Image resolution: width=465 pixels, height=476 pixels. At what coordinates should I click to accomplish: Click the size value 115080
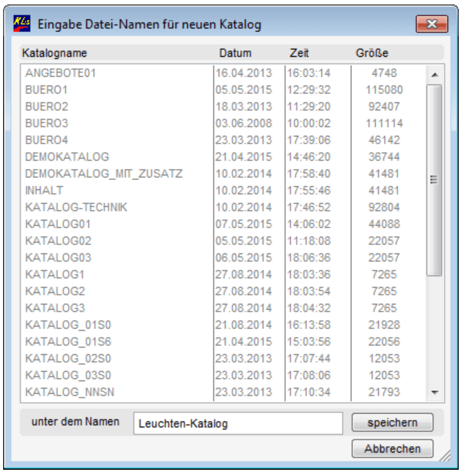[384, 90]
